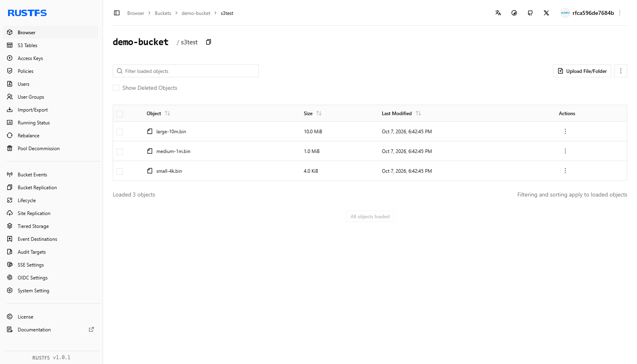This screenshot has width=637, height=364.
Task: Click Upload File/Folder button
Action: (x=582, y=71)
